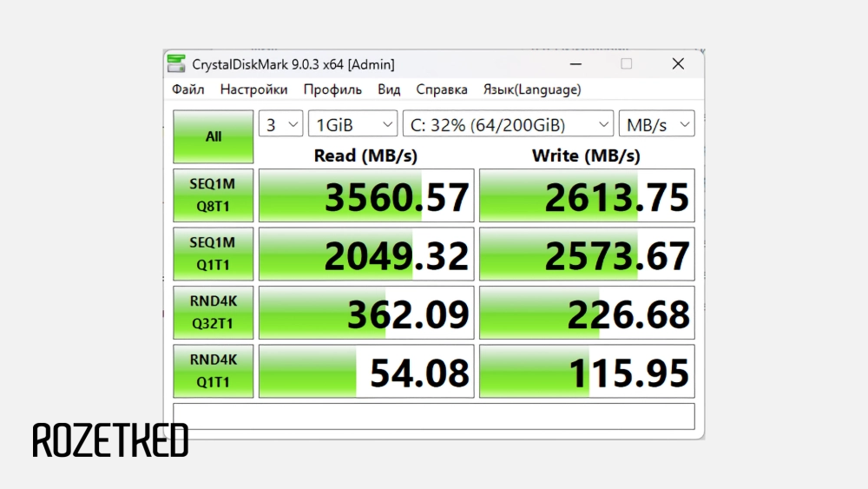Image resolution: width=868 pixels, height=489 pixels.
Task: Open the Настройки menu
Action: coord(253,89)
